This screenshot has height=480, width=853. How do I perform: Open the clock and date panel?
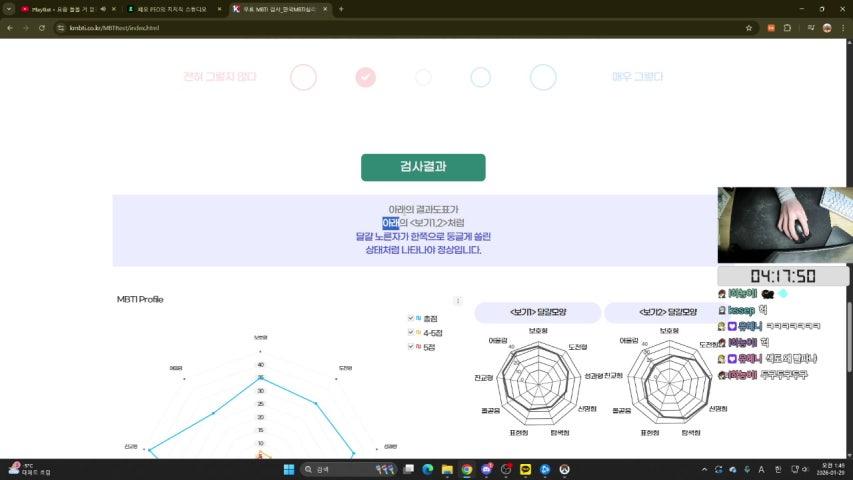pos(833,469)
